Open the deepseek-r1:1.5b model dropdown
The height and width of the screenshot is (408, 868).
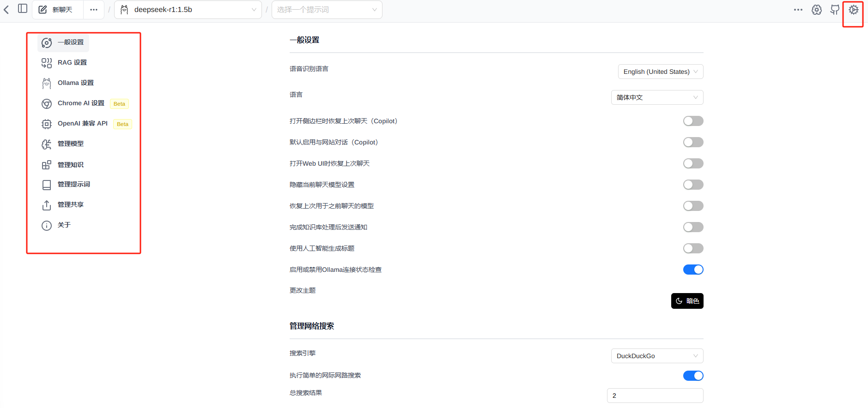(188, 10)
